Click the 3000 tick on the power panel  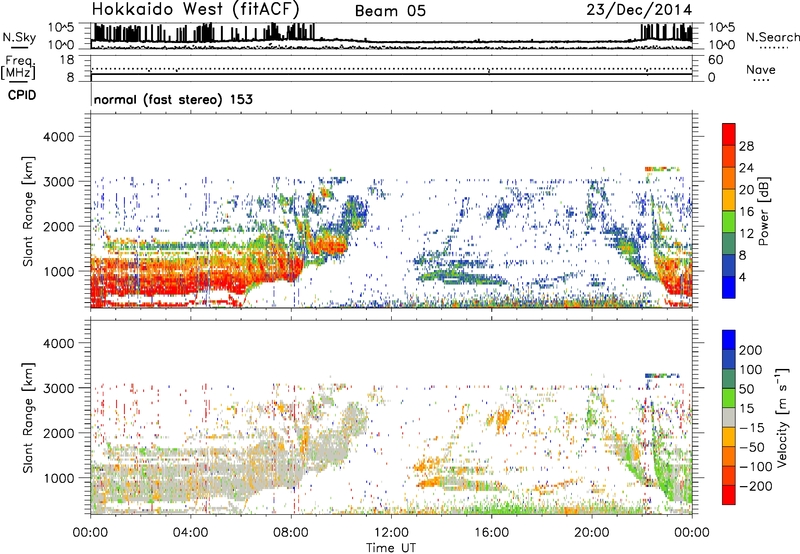pos(58,182)
